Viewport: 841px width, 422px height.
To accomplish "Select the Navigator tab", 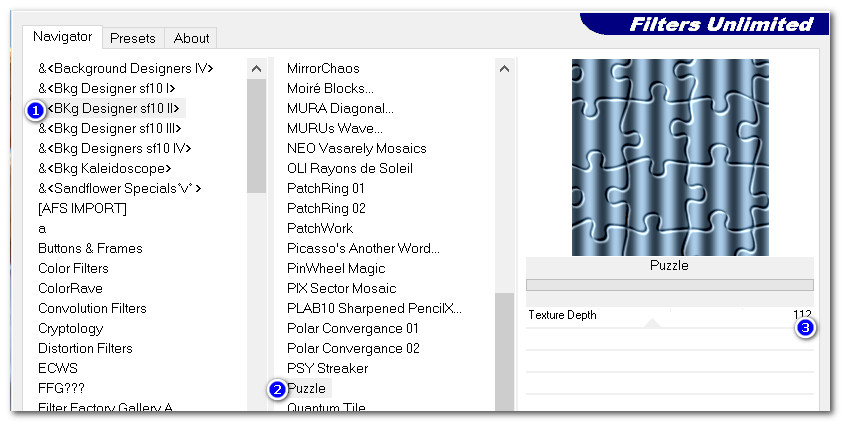I will [63, 37].
